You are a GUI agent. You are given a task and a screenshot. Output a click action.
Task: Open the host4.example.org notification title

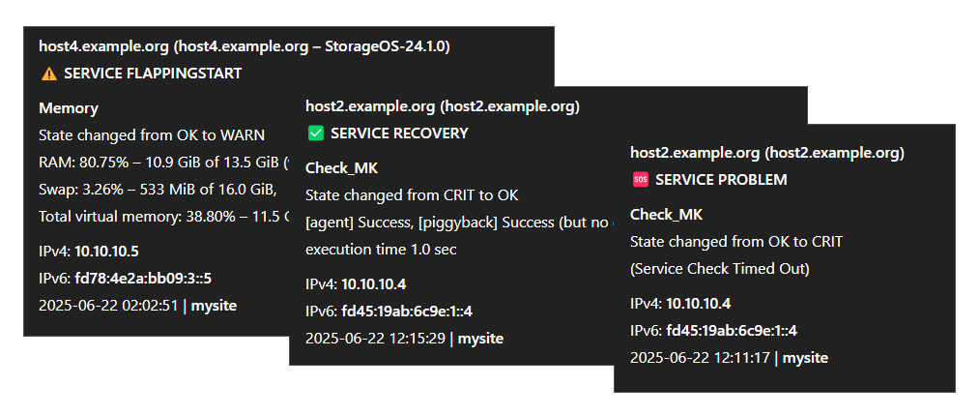(245, 46)
